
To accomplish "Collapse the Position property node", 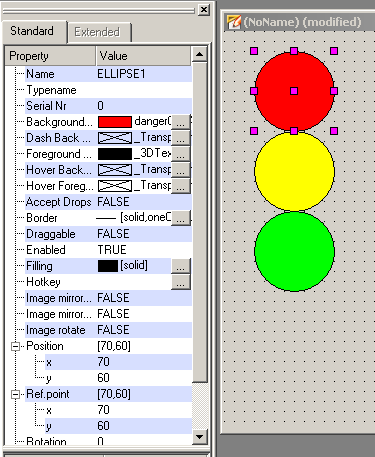I will click(15, 346).
